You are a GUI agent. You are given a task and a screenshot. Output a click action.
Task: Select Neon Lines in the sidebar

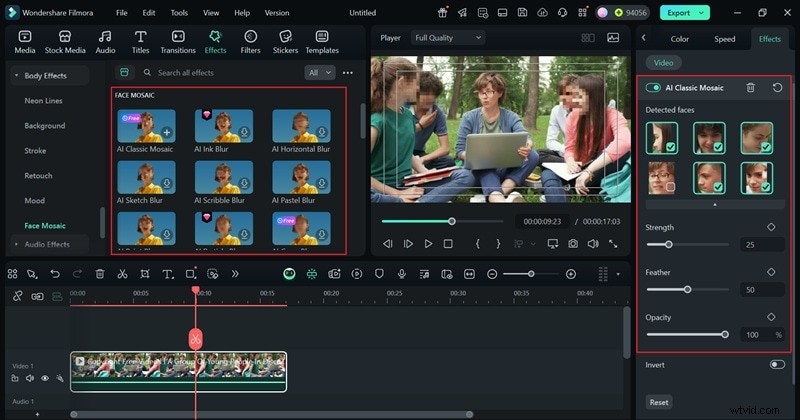43,101
